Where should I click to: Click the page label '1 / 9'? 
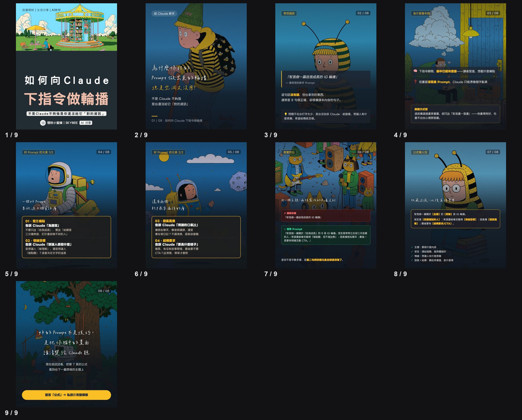pyautogui.click(x=12, y=135)
